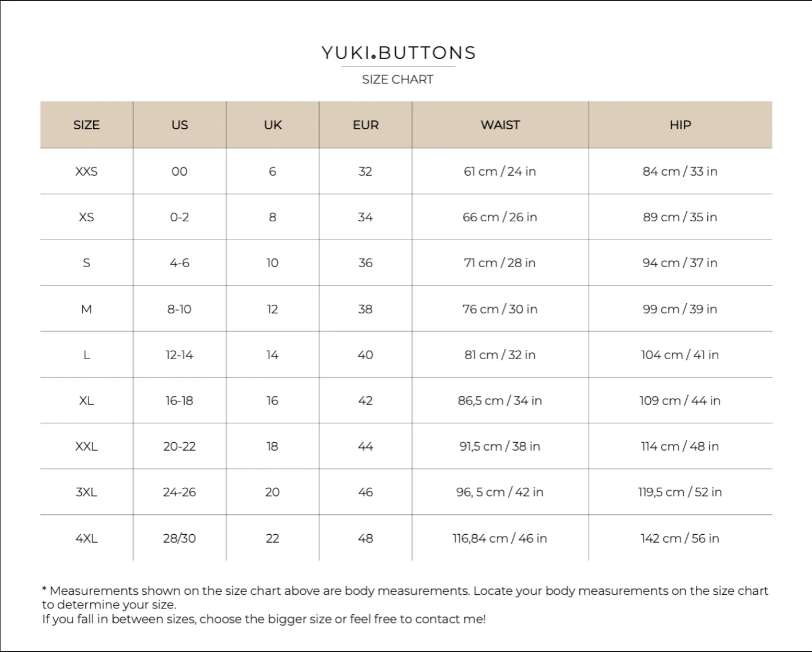Select the XXS size row label
The image size is (812, 652).
click(x=86, y=171)
